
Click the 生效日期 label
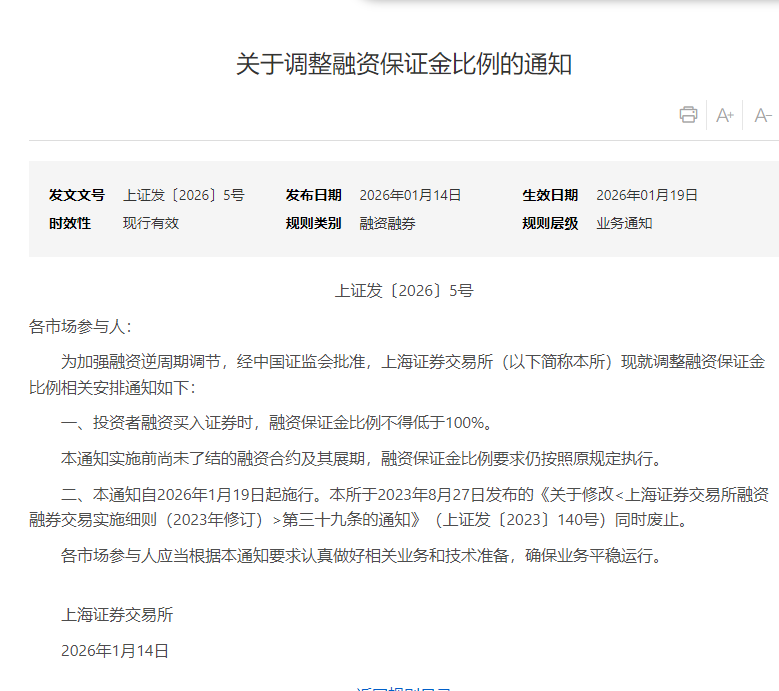[x=550, y=195]
